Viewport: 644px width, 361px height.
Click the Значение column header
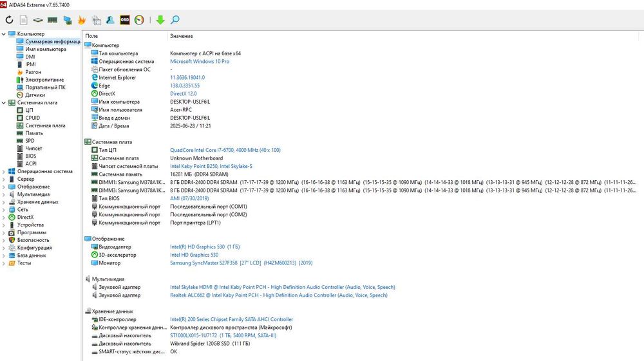[181, 36]
